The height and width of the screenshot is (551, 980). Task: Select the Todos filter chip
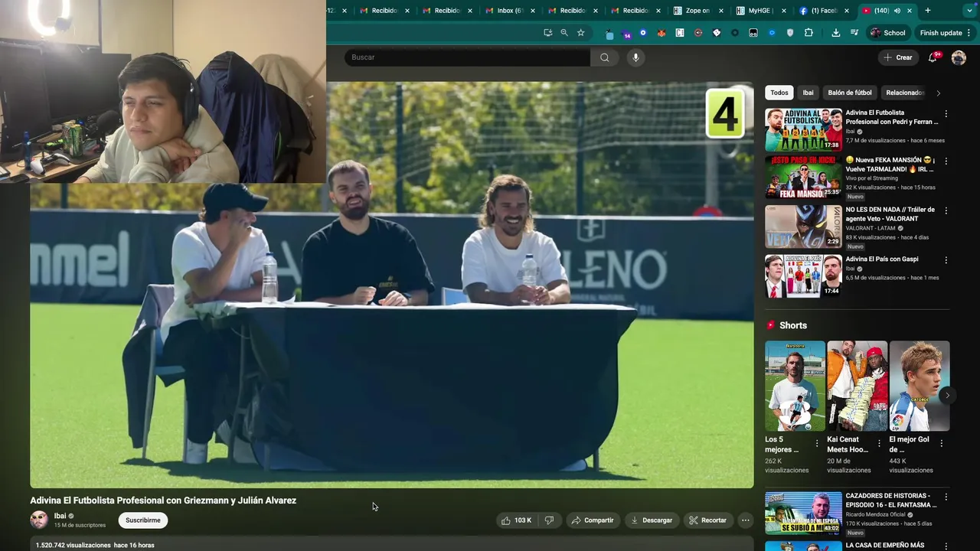pos(779,93)
